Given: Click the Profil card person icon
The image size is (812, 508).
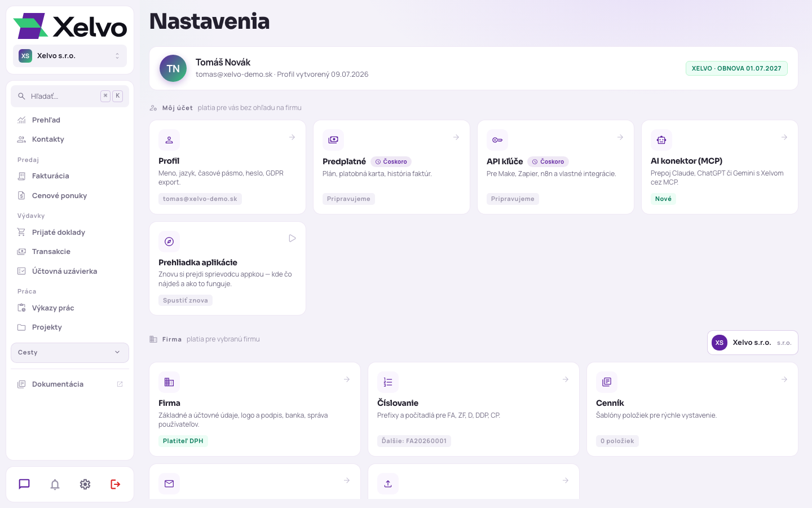Looking at the screenshot, I should pos(169,140).
